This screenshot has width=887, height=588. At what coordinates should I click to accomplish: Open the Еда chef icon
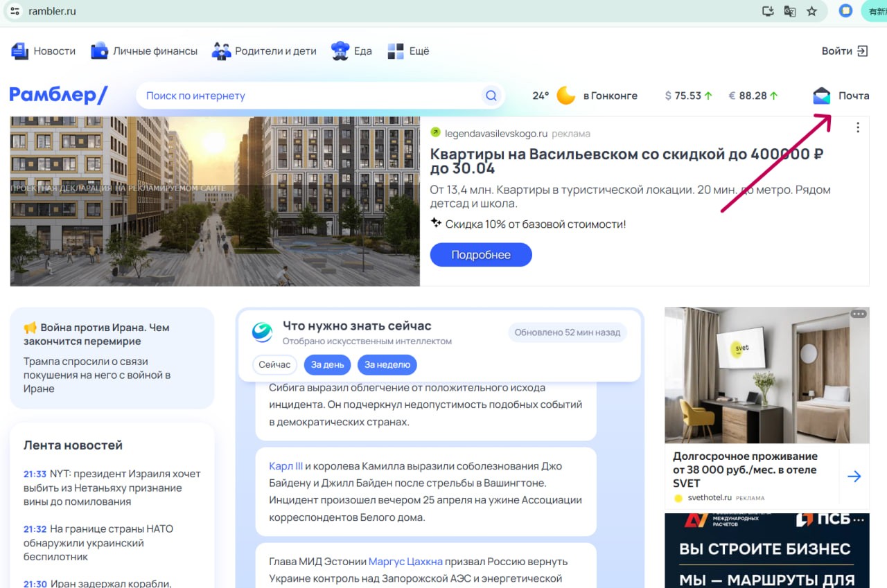click(340, 51)
